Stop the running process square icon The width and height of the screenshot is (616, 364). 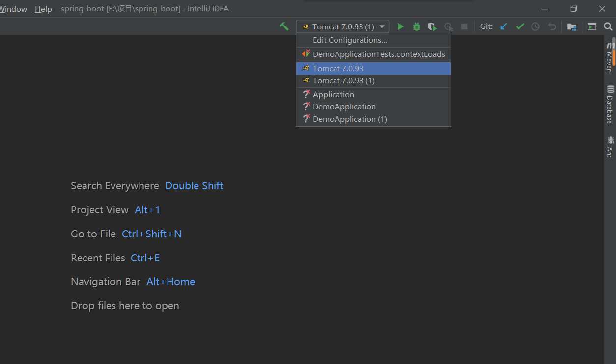tap(464, 26)
